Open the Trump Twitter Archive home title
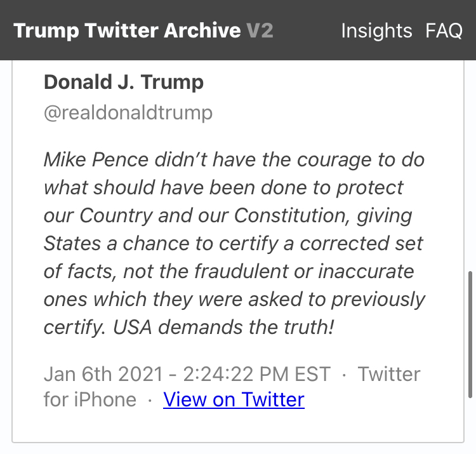Image resolution: width=476 pixels, height=454 pixels. [x=127, y=30]
